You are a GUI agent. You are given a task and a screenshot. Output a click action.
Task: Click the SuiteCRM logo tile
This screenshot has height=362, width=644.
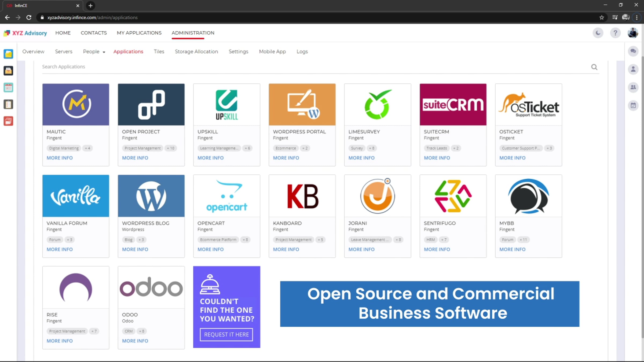pos(453,104)
